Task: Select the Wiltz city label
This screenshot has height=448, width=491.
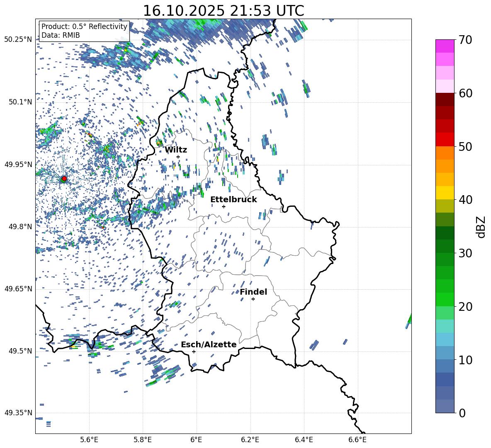Action: point(176,150)
